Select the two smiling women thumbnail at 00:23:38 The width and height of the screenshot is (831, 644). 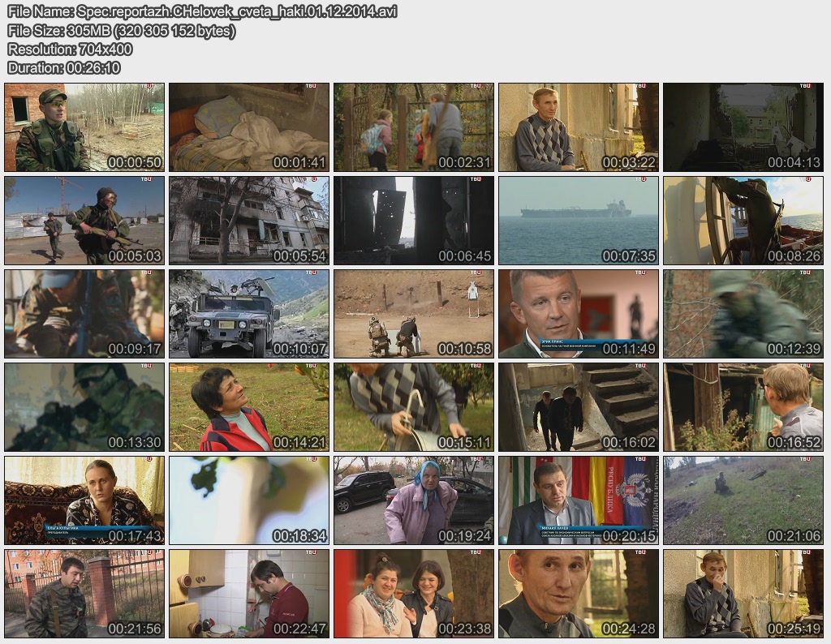414,594
